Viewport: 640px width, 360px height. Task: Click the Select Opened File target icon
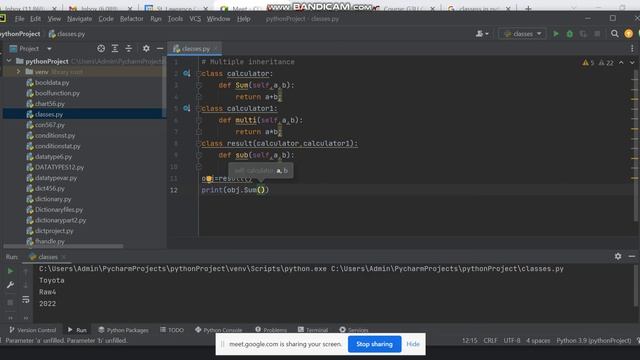click(x=101, y=49)
